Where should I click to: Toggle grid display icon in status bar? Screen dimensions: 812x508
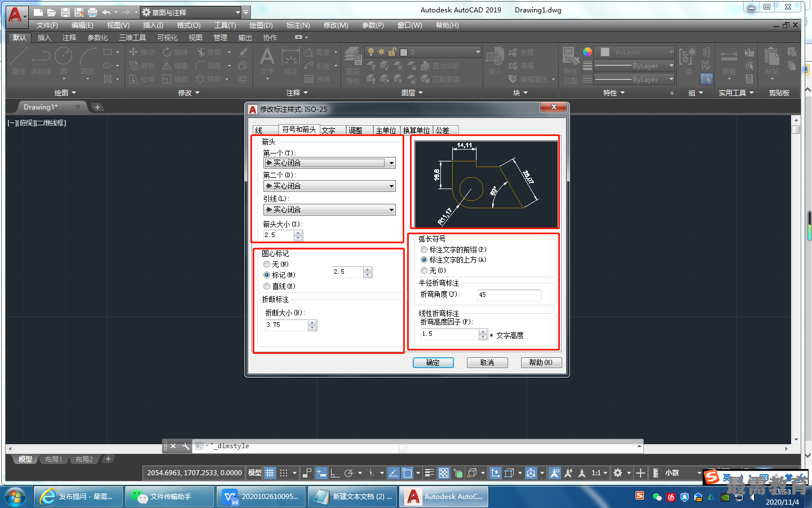(270, 473)
